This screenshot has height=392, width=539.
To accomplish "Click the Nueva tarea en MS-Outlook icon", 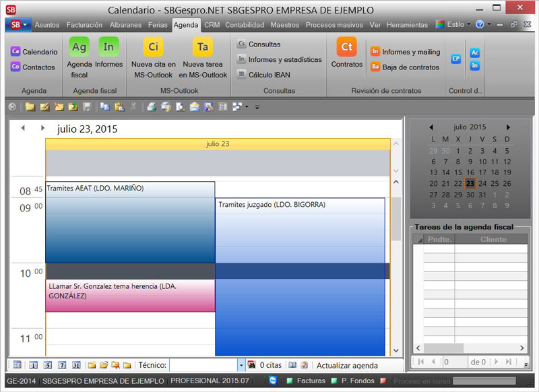I will (202, 48).
